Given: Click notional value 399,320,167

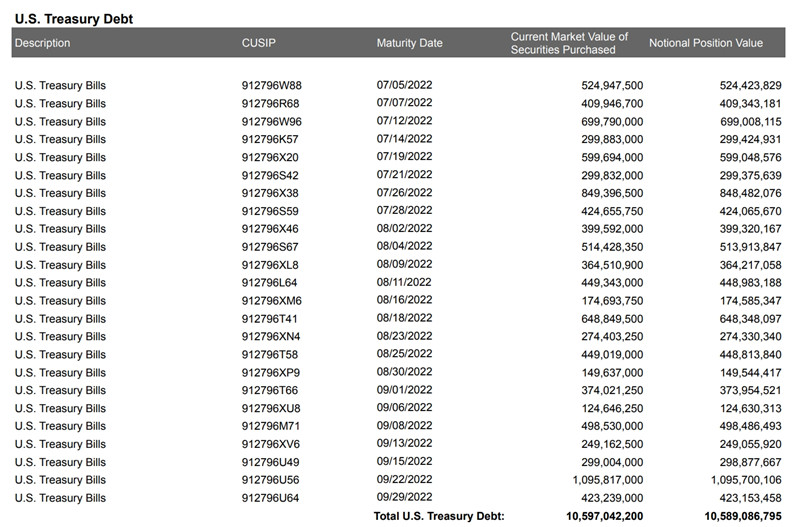Looking at the screenshot, I should (750, 229).
